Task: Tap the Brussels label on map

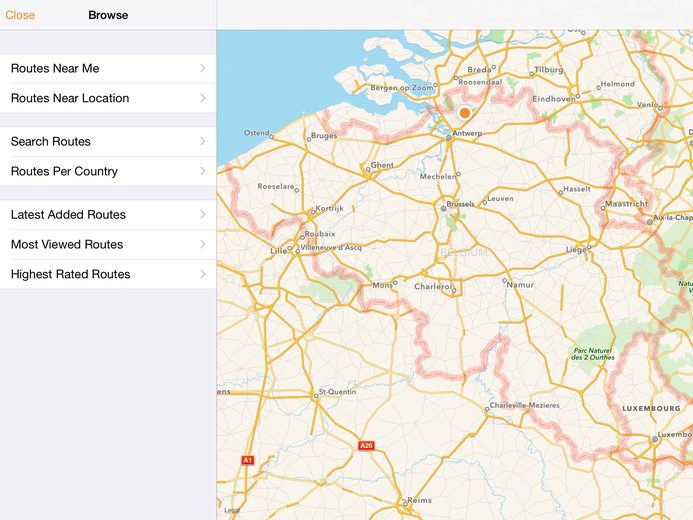Action: [x=461, y=204]
